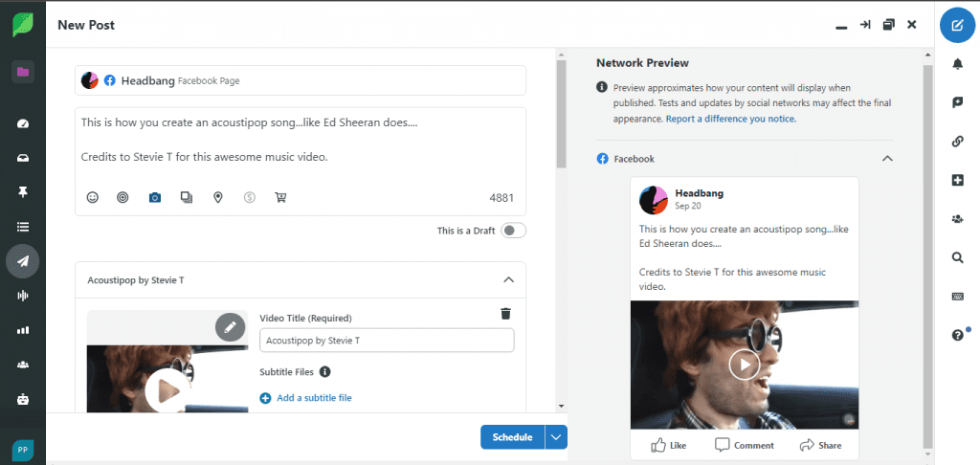Click the blue Compose pencil button
Viewport: 980px width, 465px height.
click(x=957, y=25)
